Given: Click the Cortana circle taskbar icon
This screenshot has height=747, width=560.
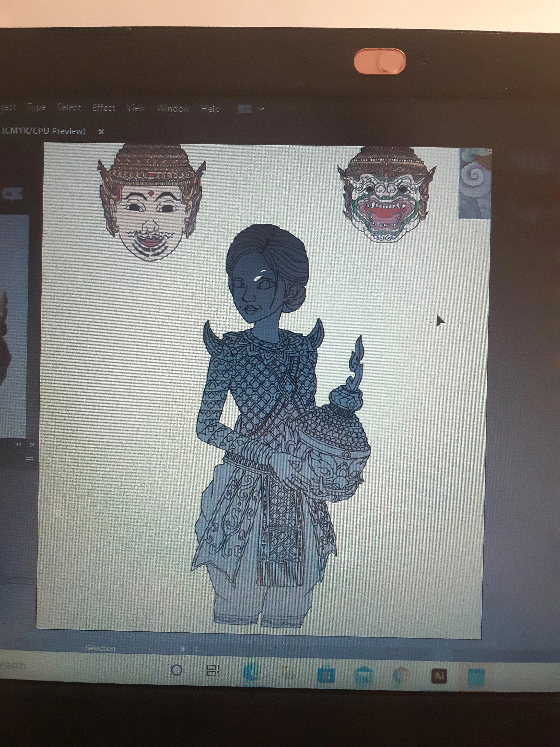Looking at the screenshot, I should tap(177, 670).
